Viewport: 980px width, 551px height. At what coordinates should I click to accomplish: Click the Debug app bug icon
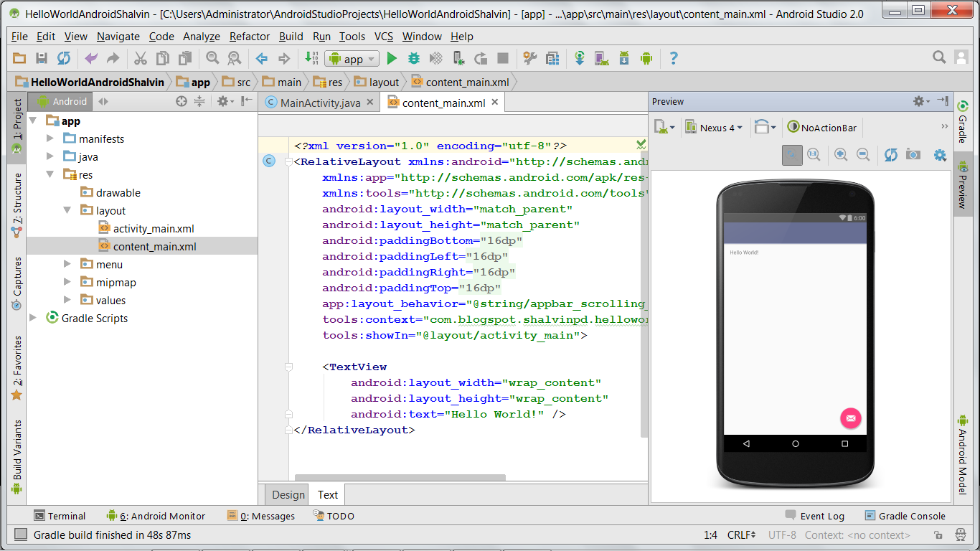pyautogui.click(x=414, y=59)
